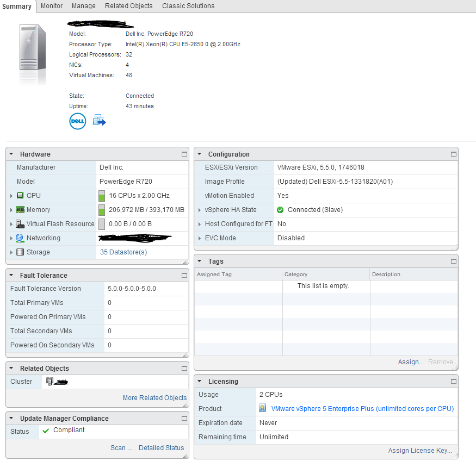Expand the CPU row details
Screen dimensions: 476x461
(11, 196)
